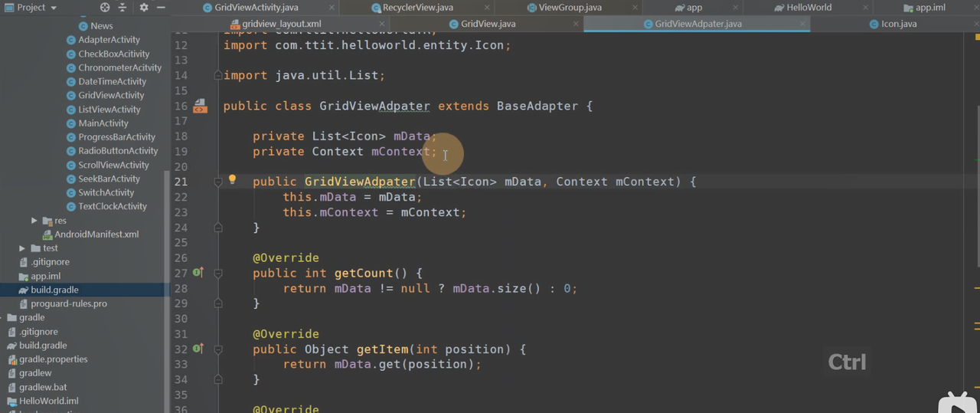980x413 pixels.
Task: Click GridViewAdpater class name on line 16
Action: click(x=374, y=106)
